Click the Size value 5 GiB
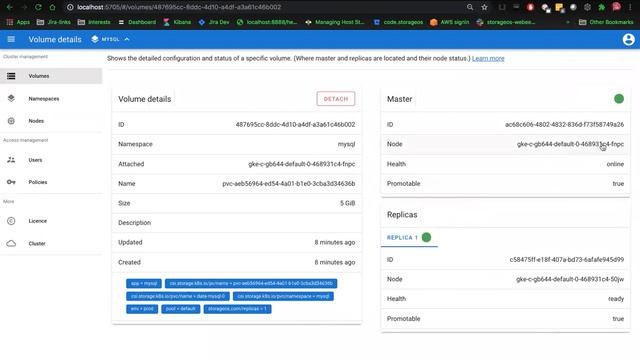 (347, 203)
